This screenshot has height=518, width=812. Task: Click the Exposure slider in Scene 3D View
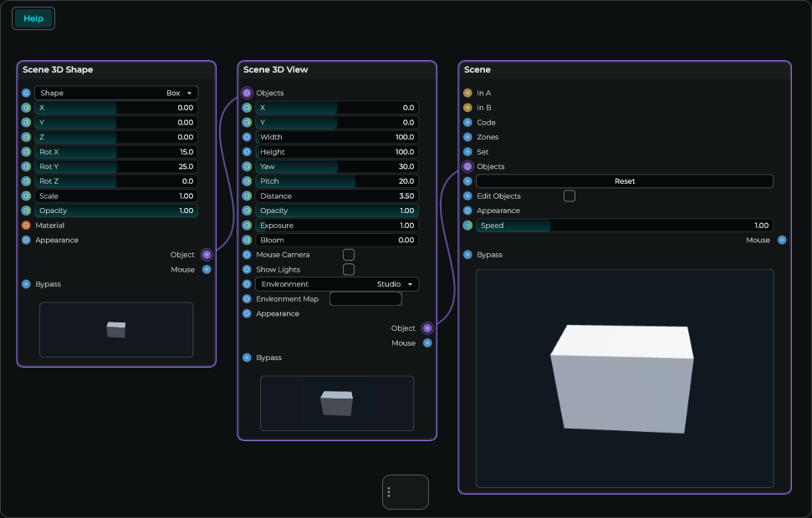pos(337,226)
